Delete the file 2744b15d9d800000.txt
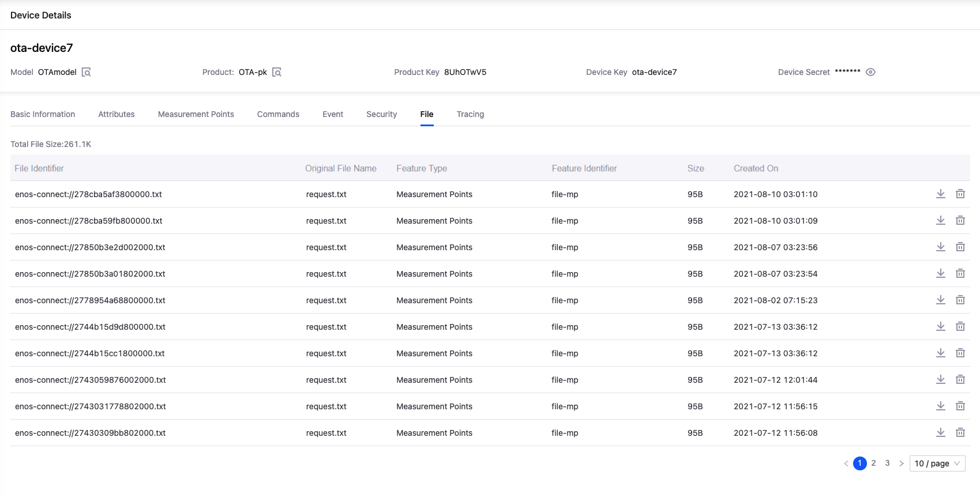This screenshot has height=494, width=980. [x=960, y=326]
